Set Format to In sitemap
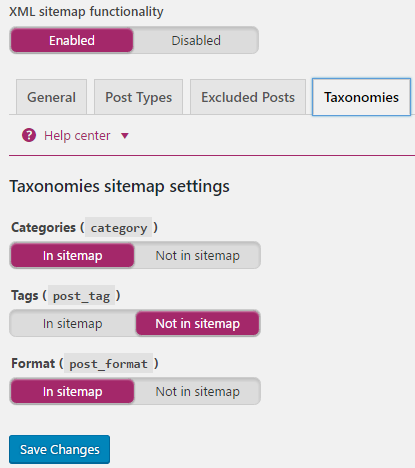 pos(73,392)
